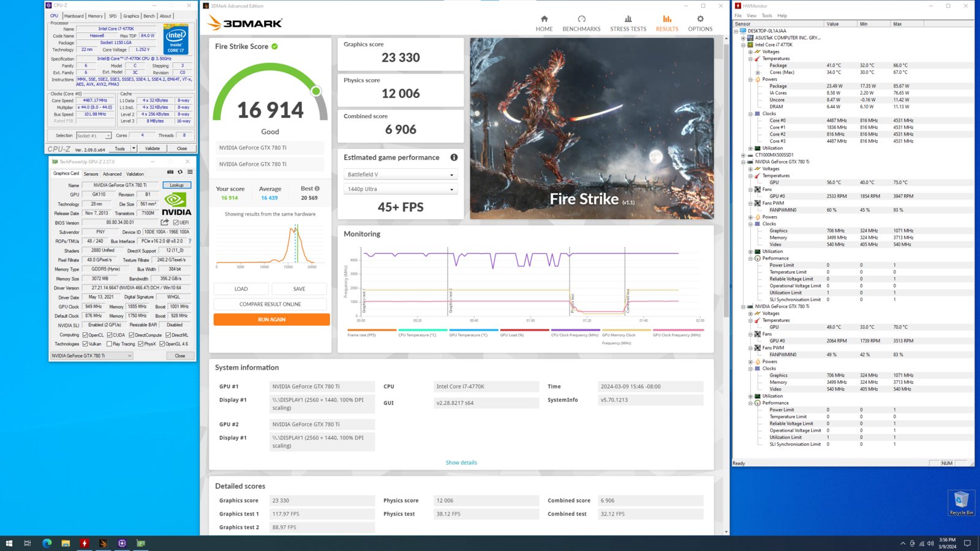The image size is (980, 551).
Task: Switch to the Mainboard tab in CPU-Z
Action: click(x=74, y=16)
